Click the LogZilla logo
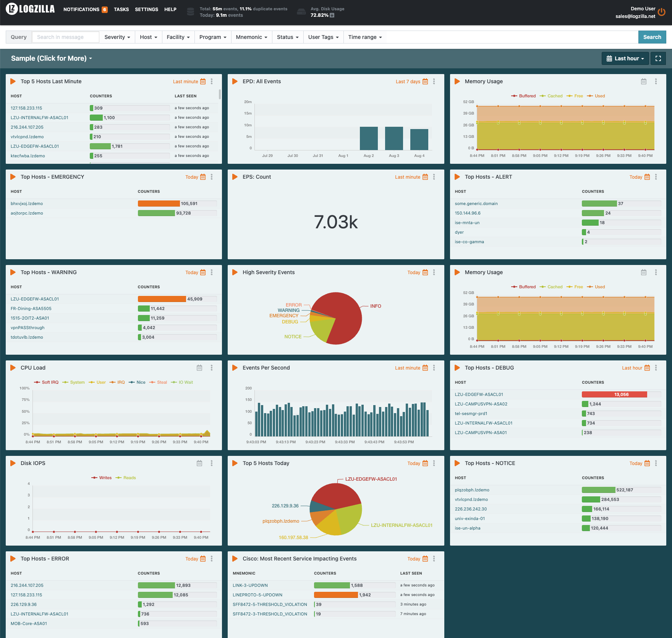Screen dimensions: 672x638 click(x=31, y=9)
